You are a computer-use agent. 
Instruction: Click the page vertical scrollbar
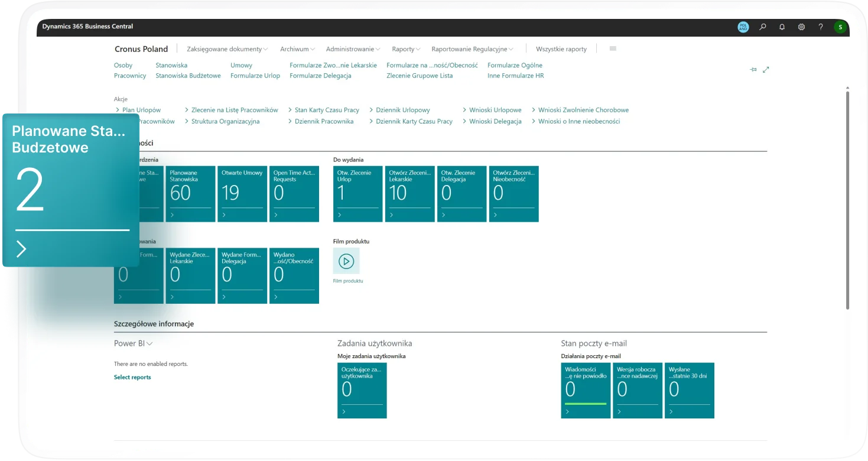pos(847,201)
